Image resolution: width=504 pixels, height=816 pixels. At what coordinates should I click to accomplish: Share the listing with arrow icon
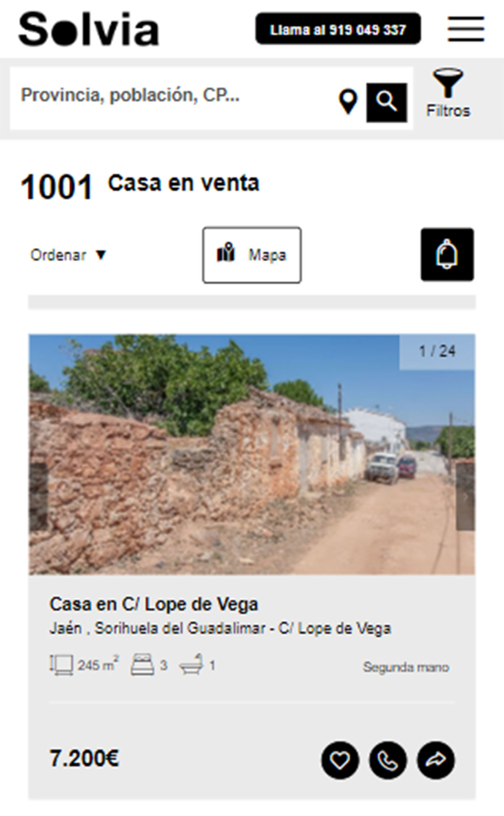pyautogui.click(x=436, y=760)
